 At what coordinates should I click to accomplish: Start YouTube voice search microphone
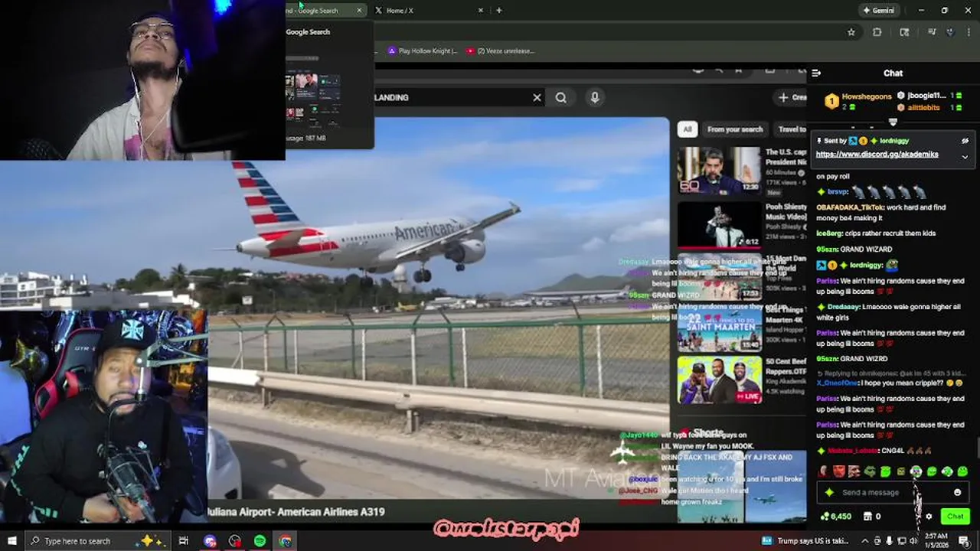[x=595, y=97]
